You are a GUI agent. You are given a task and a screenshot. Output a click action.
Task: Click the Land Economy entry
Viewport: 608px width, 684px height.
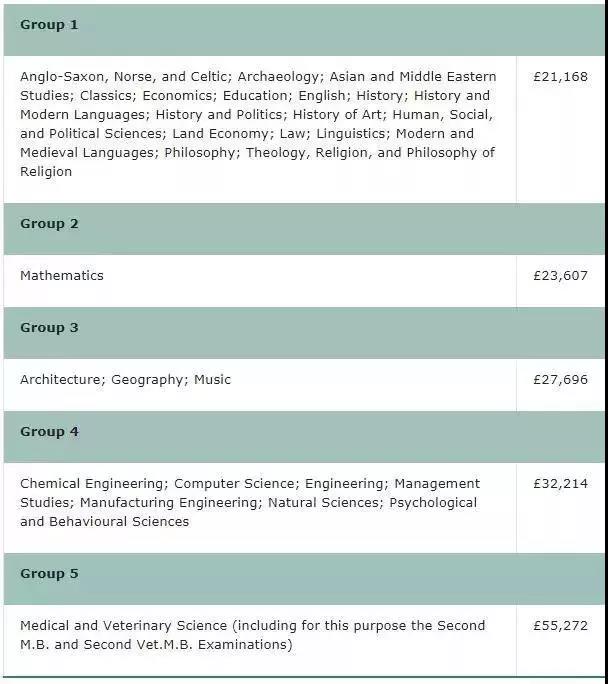pyautogui.click(x=220, y=134)
